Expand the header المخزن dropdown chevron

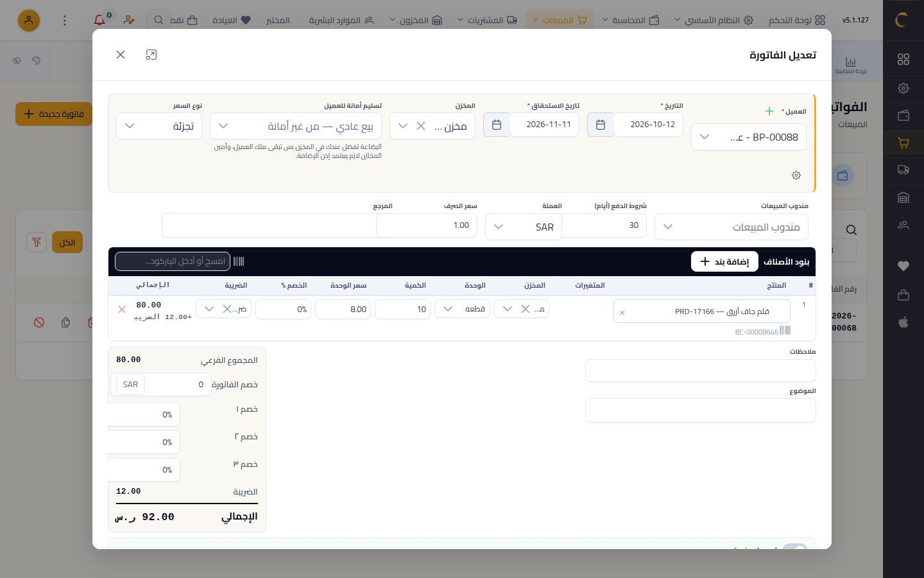(403, 126)
